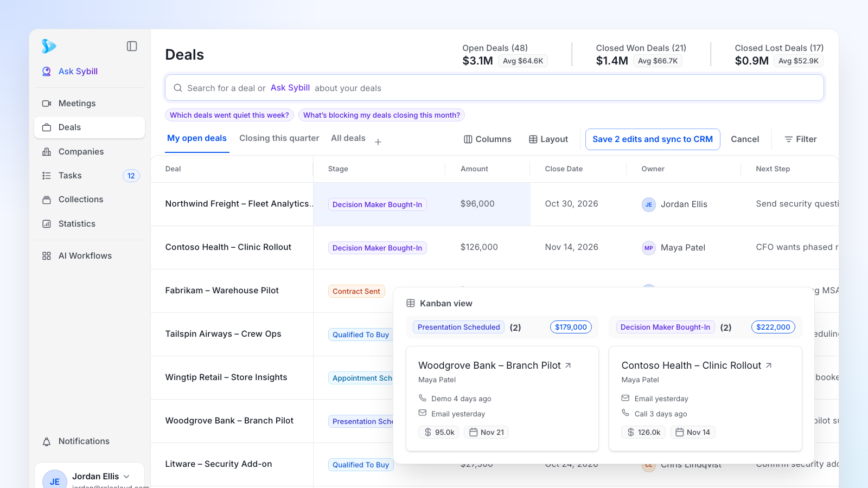The height and width of the screenshot is (488, 868).
Task: Go to Companies in sidebar
Action: pyautogui.click(x=90, y=151)
